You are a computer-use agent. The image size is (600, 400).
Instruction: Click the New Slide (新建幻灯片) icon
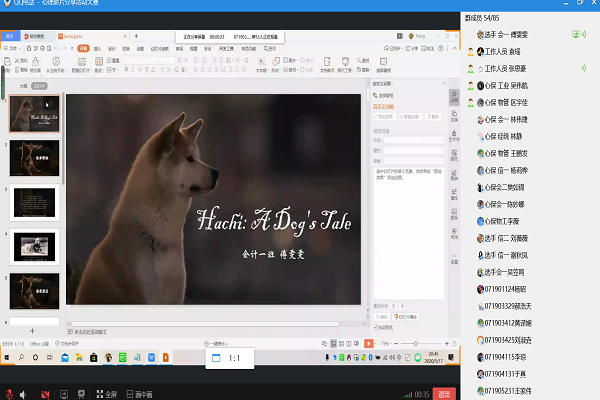81,64
